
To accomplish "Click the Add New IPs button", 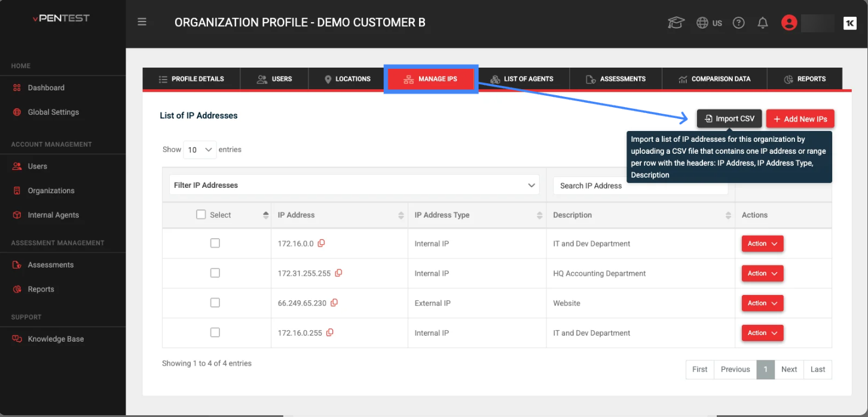I will [800, 119].
